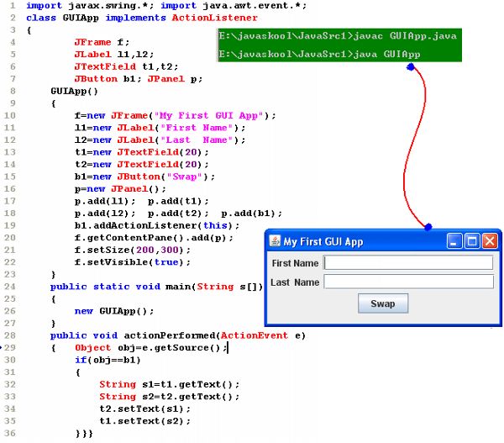Click the 'Last Name' label in the window
Screen dimensions: 504x443
[x=295, y=282]
